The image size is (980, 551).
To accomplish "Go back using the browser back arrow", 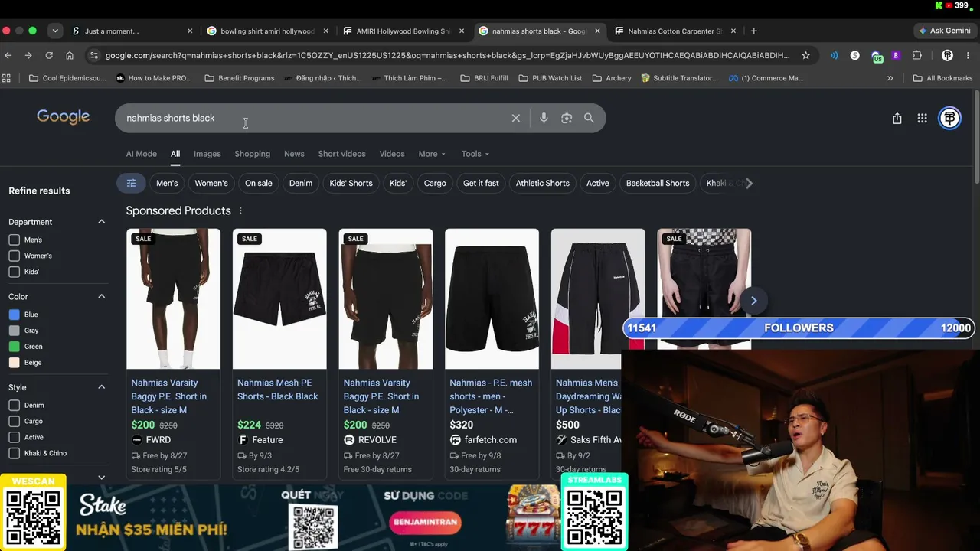I will (x=8, y=55).
